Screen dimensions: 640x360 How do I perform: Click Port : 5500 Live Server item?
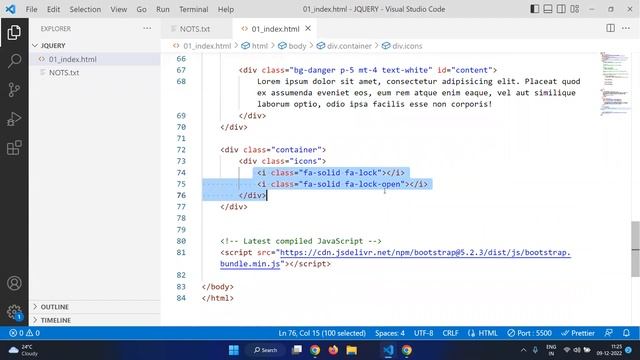pos(529,333)
